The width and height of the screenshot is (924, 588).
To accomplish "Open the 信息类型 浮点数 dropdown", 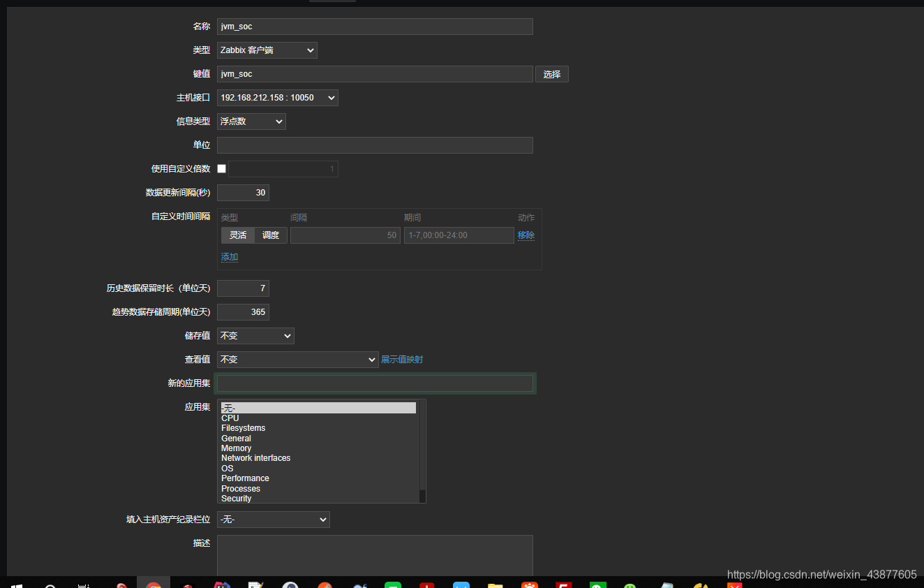I will coord(251,122).
